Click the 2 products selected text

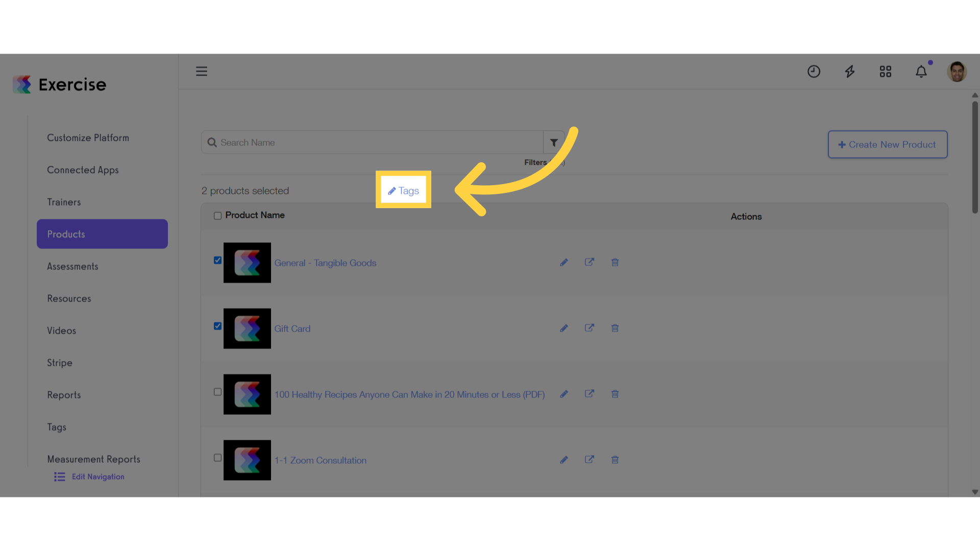pyautogui.click(x=245, y=191)
